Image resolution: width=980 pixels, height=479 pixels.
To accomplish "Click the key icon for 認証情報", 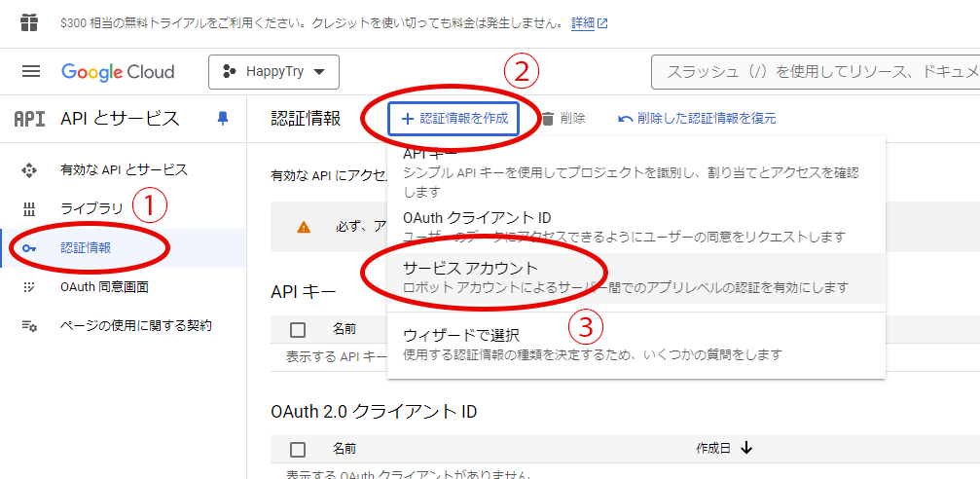I will 28,248.
